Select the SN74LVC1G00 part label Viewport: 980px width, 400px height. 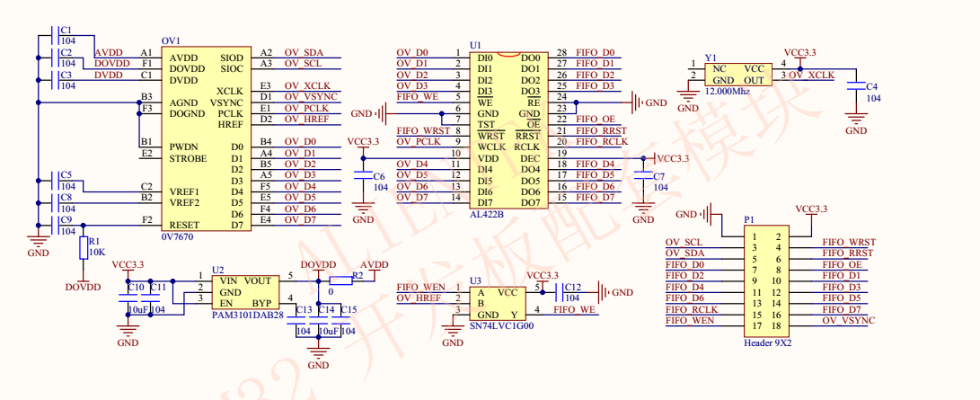coord(501,325)
